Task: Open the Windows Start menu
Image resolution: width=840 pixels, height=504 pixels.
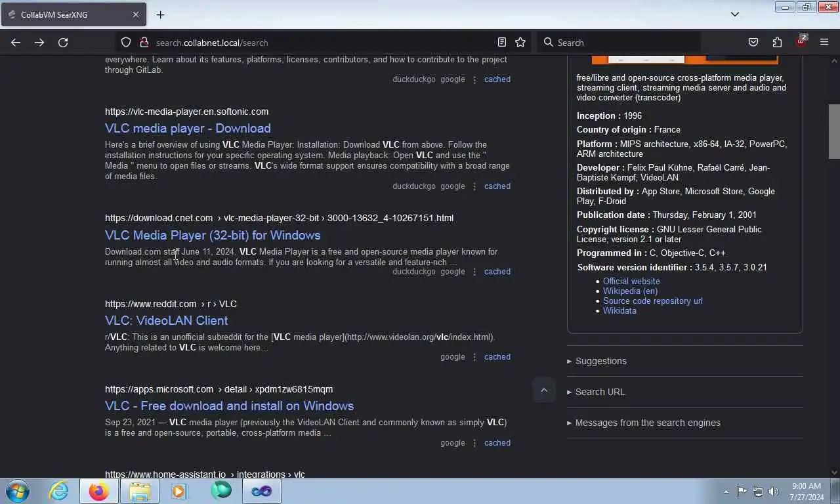Action: pos(17,491)
